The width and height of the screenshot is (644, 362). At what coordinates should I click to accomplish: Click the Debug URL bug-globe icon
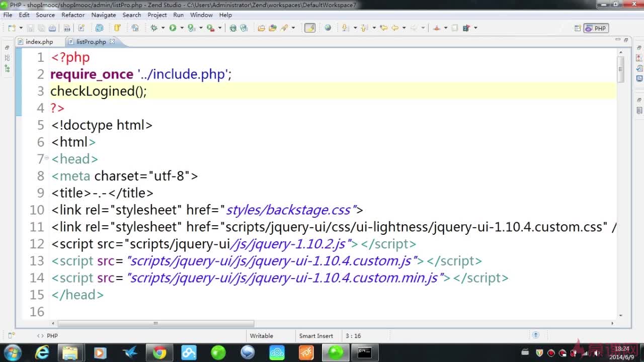233,28
